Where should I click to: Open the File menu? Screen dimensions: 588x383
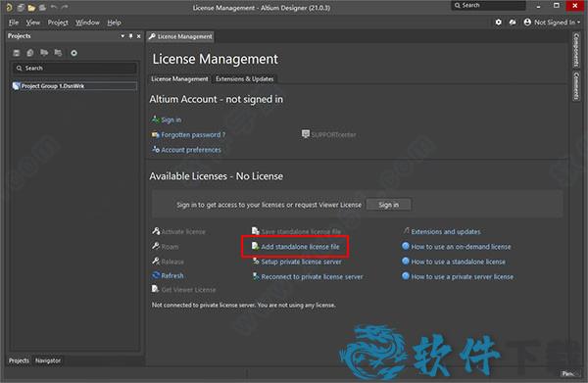(14, 23)
